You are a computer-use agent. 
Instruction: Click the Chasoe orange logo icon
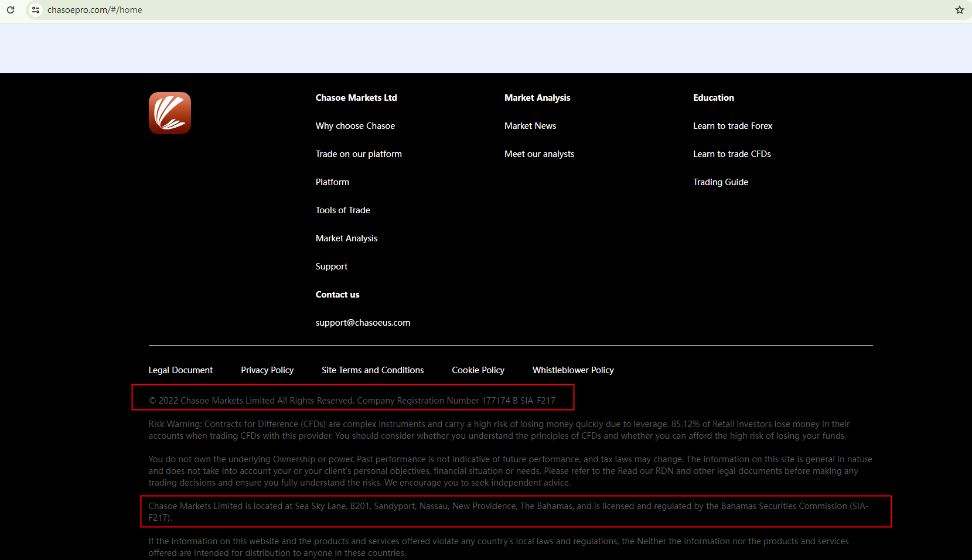[x=170, y=113]
